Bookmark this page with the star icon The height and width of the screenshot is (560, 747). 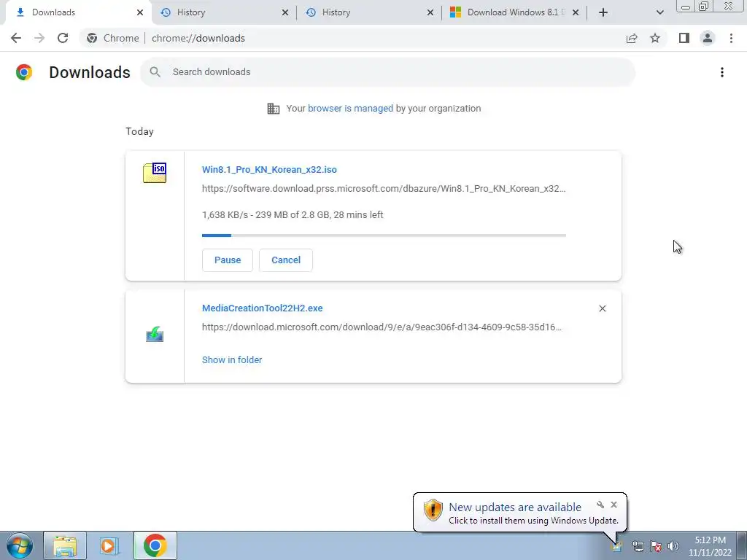click(655, 38)
